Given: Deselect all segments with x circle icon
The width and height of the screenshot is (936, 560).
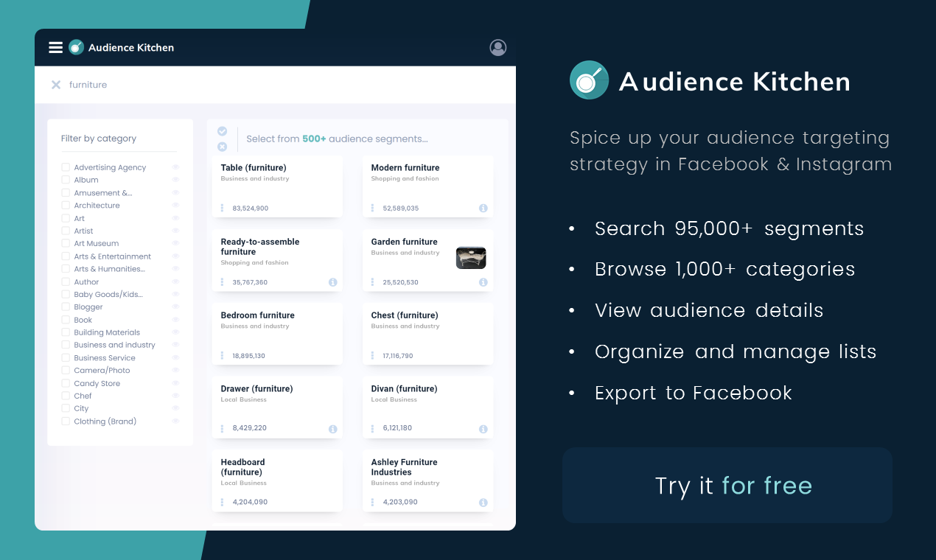Looking at the screenshot, I should click(x=222, y=147).
